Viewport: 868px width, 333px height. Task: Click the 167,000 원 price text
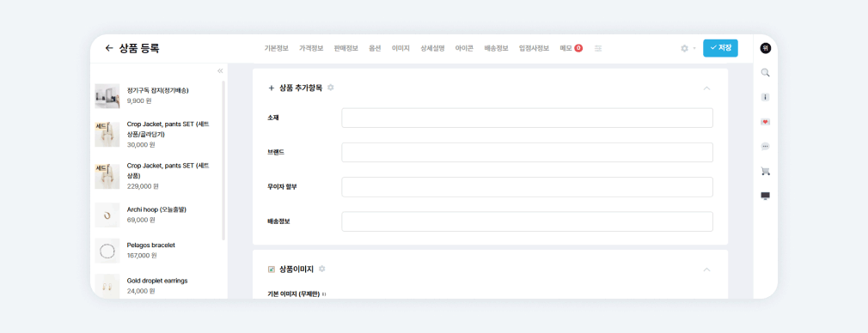tap(142, 256)
